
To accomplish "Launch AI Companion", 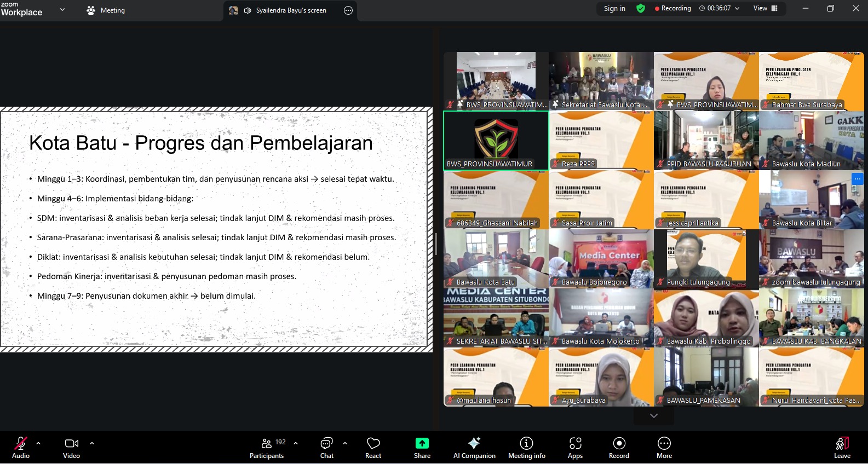I will point(474,447).
